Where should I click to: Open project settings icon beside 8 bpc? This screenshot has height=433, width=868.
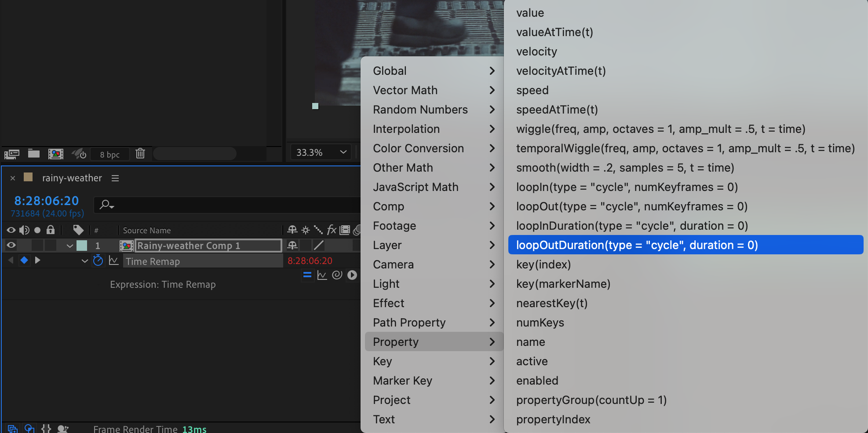pyautogui.click(x=80, y=154)
